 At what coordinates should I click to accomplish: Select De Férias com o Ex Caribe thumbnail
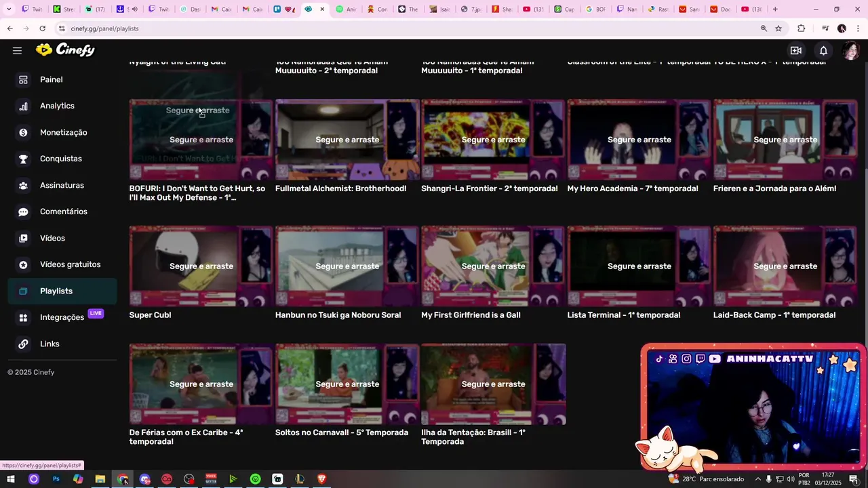point(201,384)
